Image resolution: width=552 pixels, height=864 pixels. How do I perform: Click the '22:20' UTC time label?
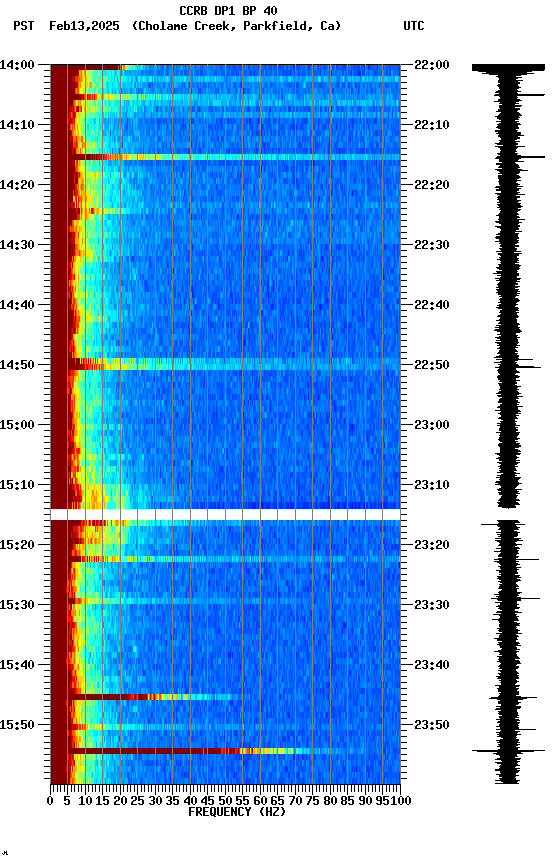click(432, 185)
